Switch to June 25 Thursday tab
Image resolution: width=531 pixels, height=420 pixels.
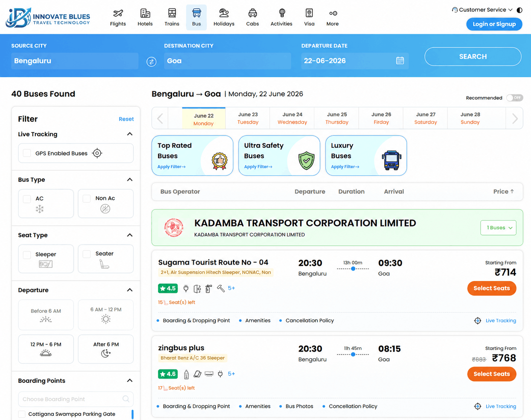337,118
